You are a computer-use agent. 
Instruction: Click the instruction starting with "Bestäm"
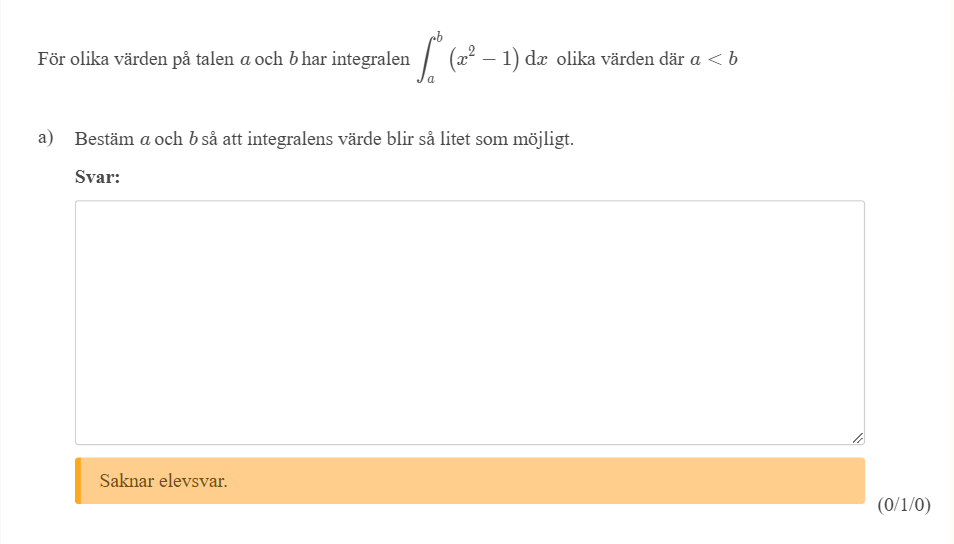104,139
